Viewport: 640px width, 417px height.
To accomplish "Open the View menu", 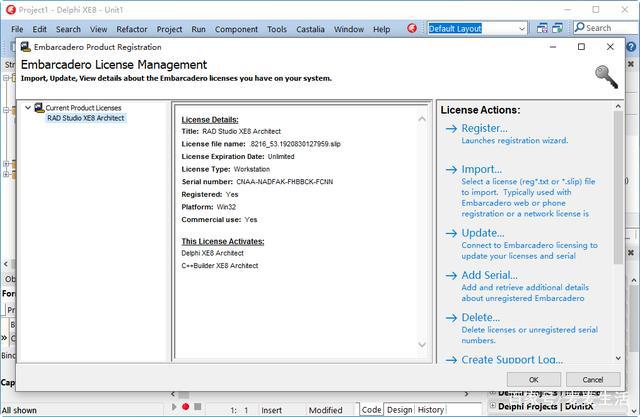I will coord(98,29).
